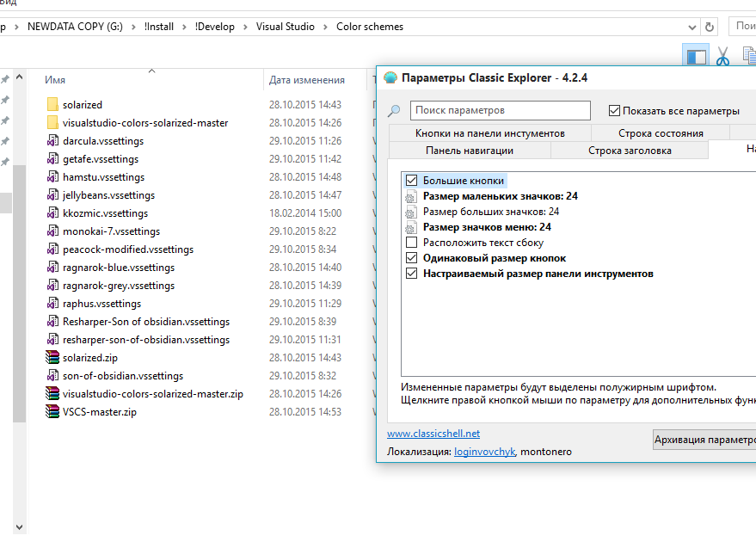The width and height of the screenshot is (756, 542).
Task: Switch to Кнопки на панели инстументов tab
Action: click(490, 133)
